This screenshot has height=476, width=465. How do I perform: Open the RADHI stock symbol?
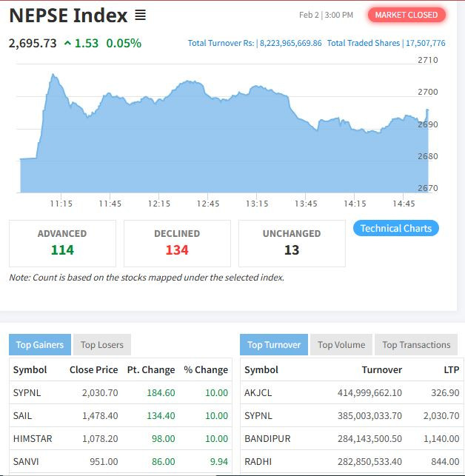(258, 461)
